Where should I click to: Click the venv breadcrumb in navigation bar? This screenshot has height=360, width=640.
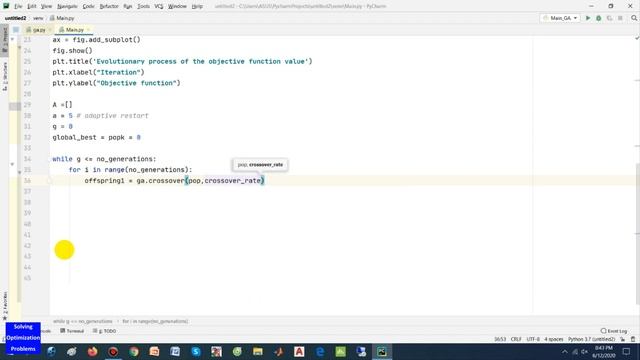38,18
